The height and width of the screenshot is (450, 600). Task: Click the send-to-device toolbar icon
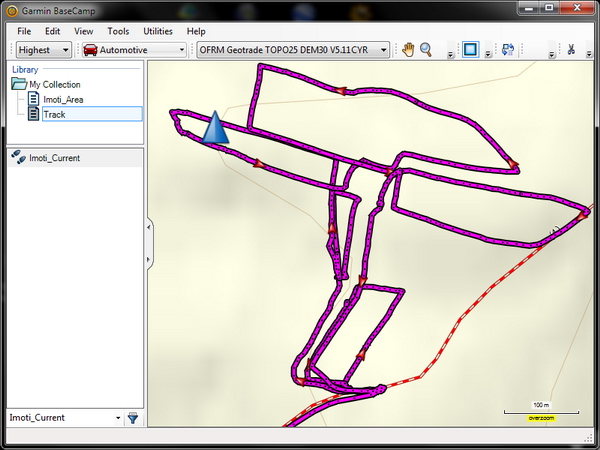click(508, 50)
